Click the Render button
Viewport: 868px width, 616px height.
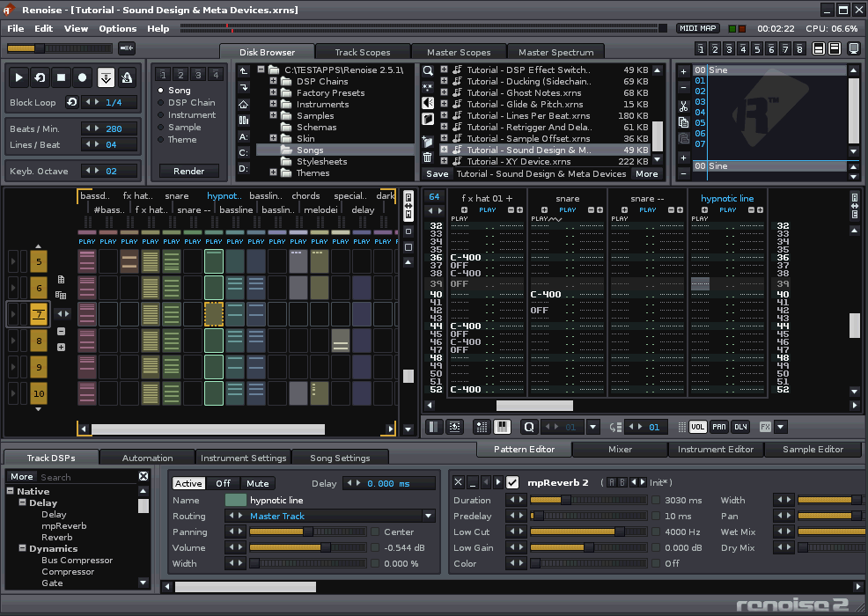pyautogui.click(x=189, y=172)
